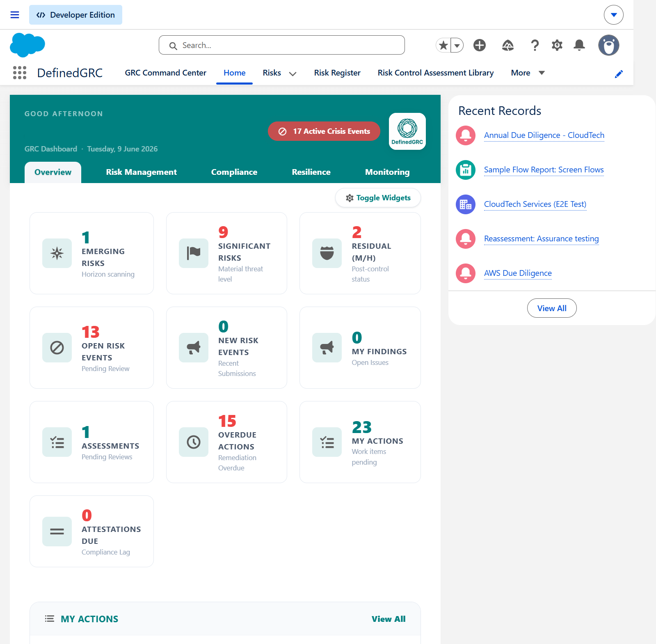Click View All under Recent Records
Screen dimensions: 656x644
click(552, 308)
